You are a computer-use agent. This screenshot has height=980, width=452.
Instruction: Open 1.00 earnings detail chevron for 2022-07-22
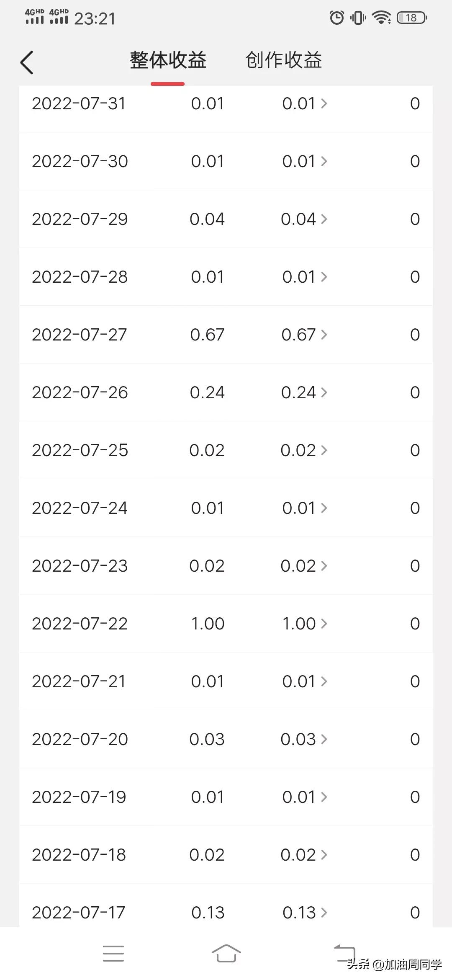click(x=324, y=624)
